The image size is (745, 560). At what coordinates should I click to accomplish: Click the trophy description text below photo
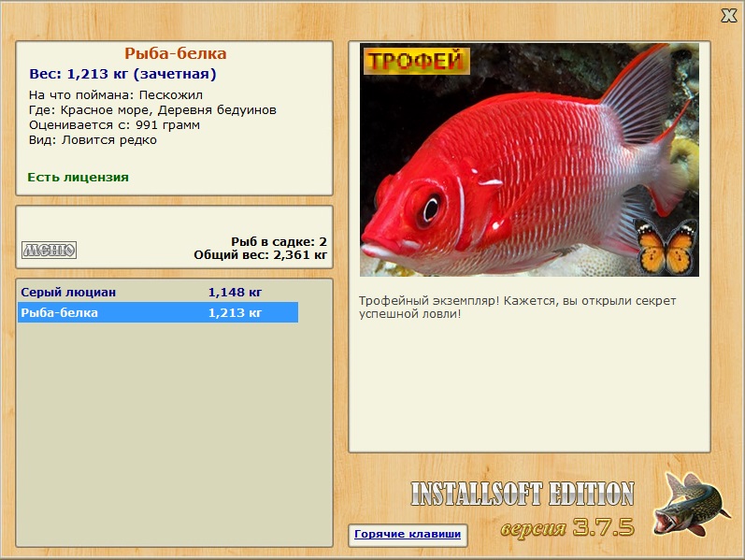tap(517, 307)
